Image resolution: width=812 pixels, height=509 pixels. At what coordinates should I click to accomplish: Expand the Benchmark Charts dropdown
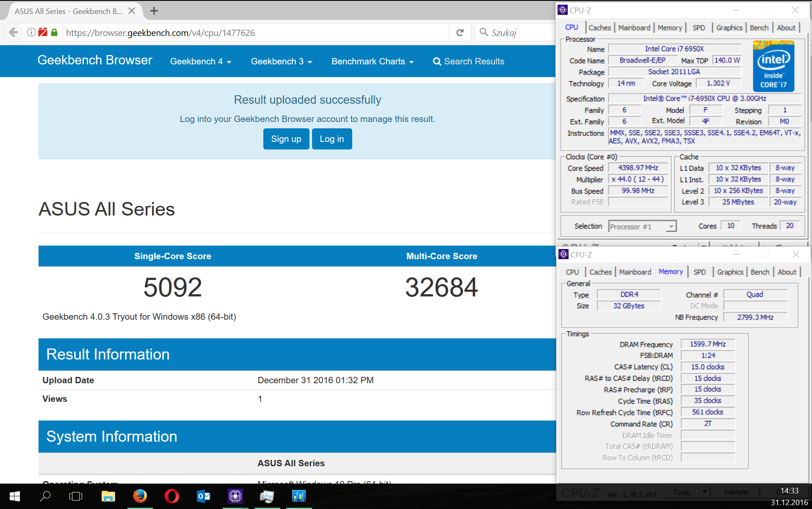point(373,61)
